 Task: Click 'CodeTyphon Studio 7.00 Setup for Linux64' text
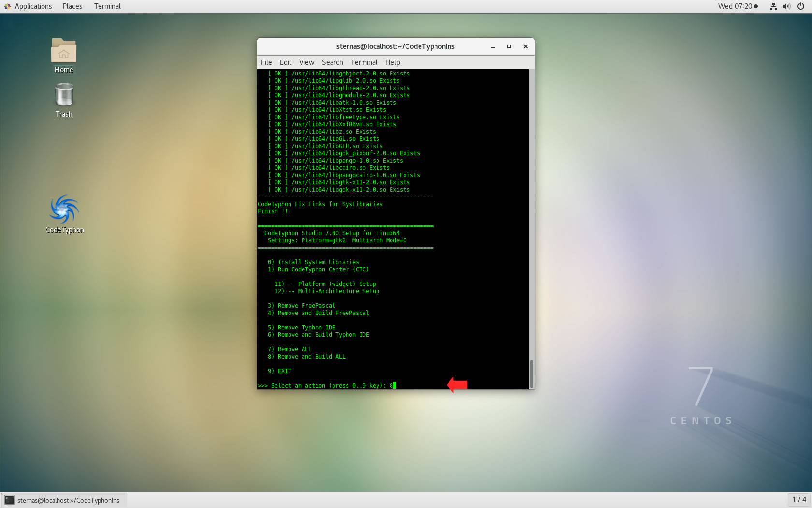coord(332,233)
